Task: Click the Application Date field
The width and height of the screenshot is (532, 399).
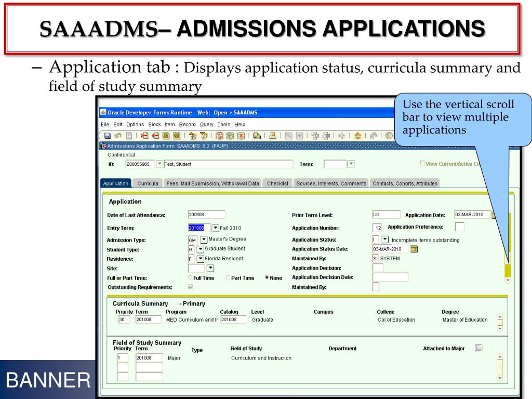Action: click(x=472, y=215)
